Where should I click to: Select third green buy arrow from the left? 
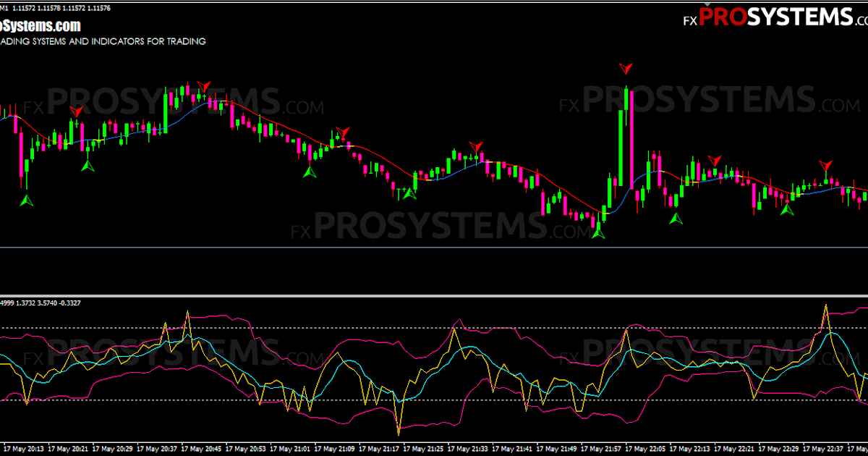click(310, 172)
